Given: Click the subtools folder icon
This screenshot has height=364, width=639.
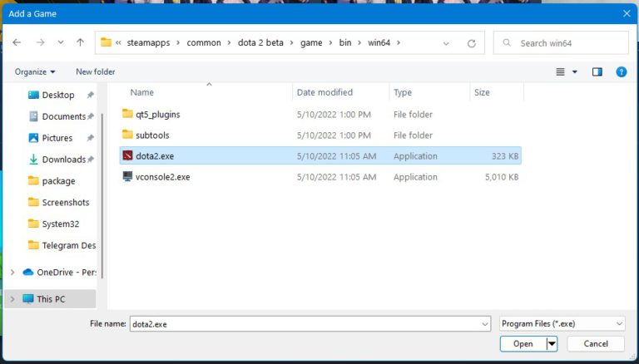Looking at the screenshot, I should (127, 134).
